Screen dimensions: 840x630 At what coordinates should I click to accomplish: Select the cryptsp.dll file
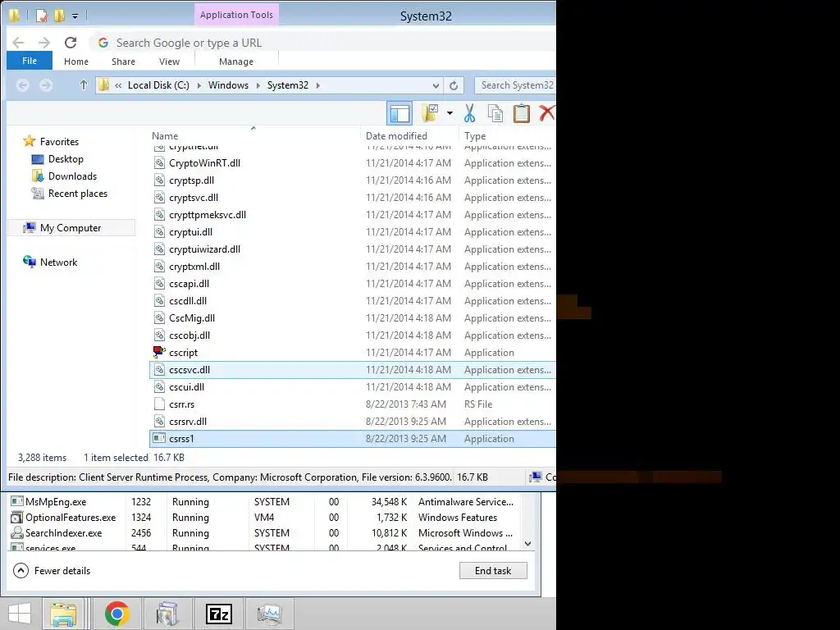(353, 180)
